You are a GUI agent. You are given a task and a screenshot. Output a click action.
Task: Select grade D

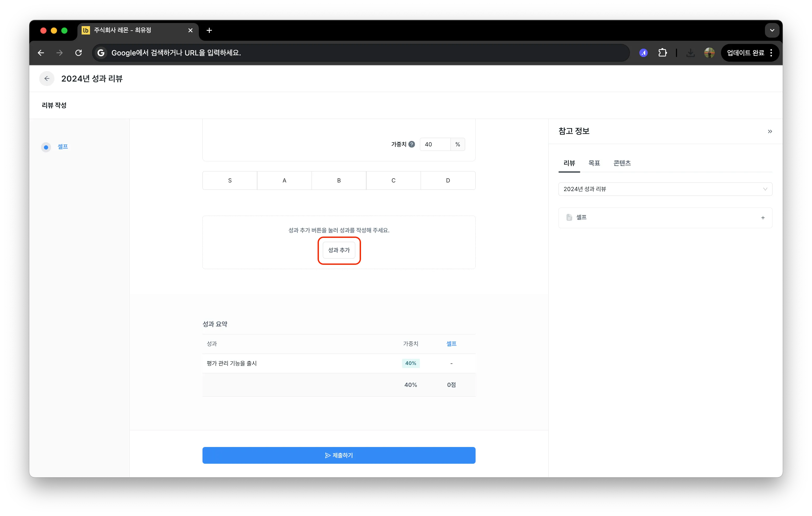click(448, 181)
